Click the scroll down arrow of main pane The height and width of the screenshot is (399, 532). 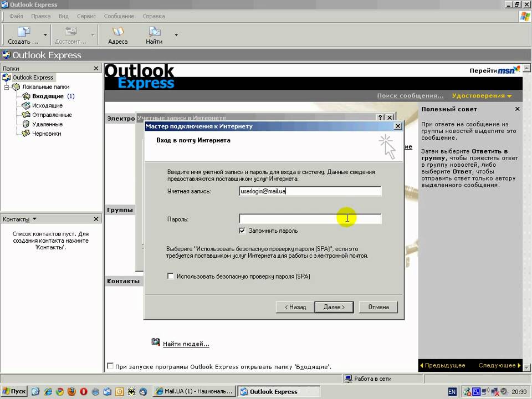(x=526, y=367)
